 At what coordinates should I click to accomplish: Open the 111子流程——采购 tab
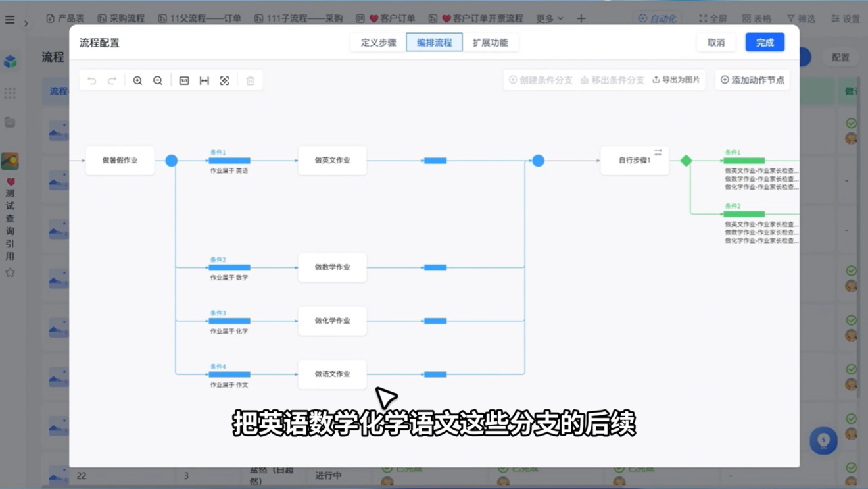click(299, 18)
